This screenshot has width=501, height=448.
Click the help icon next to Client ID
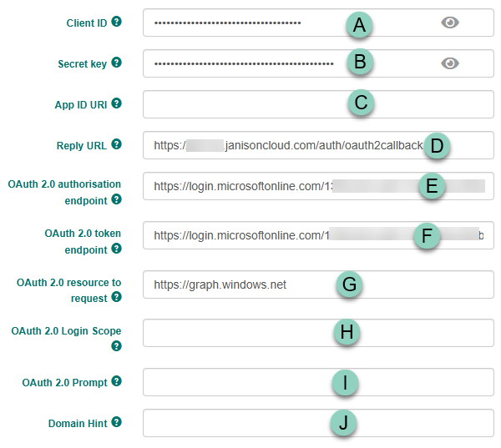pos(116,23)
